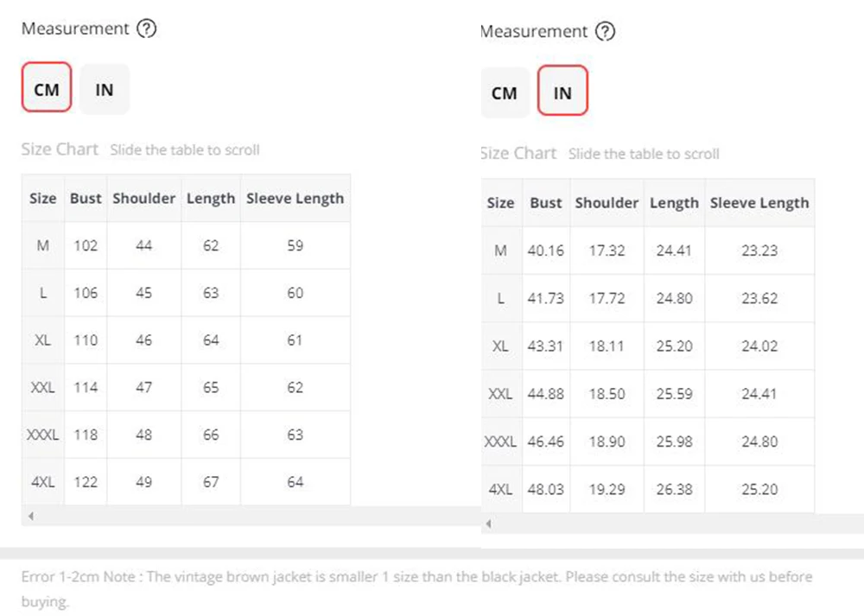
Task: Switch right chart to CM units
Action: [505, 92]
